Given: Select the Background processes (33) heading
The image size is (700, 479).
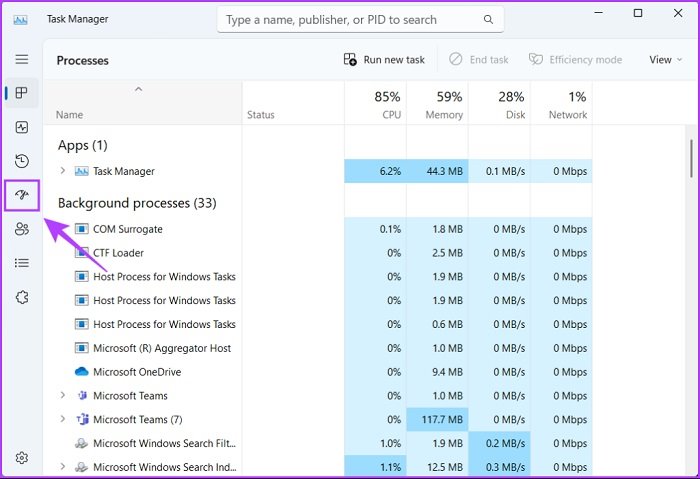Looking at the screenshot, I should [x=137, y=204].
